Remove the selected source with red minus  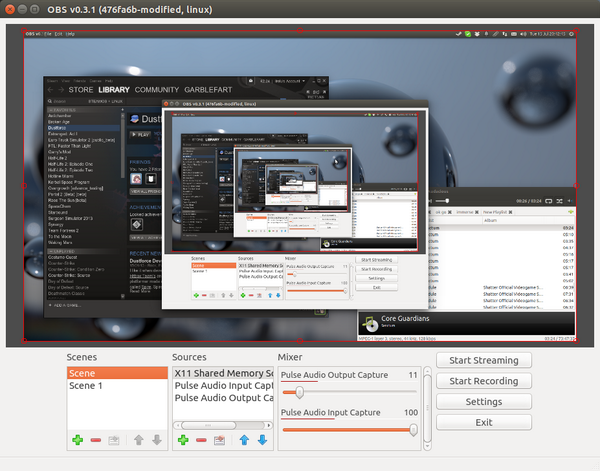(x=201, y=440)
